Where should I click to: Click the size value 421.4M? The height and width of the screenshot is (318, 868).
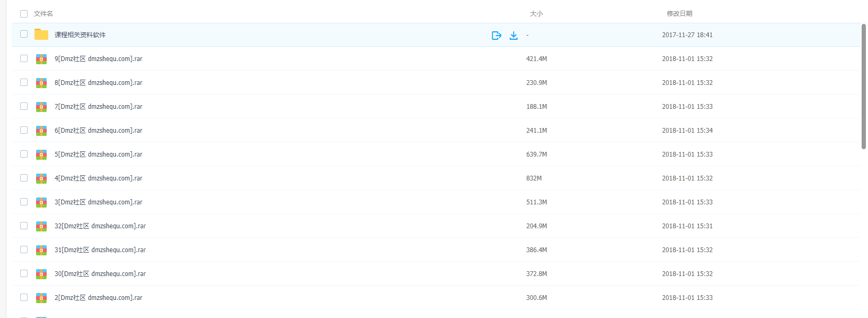click(536, 59)
